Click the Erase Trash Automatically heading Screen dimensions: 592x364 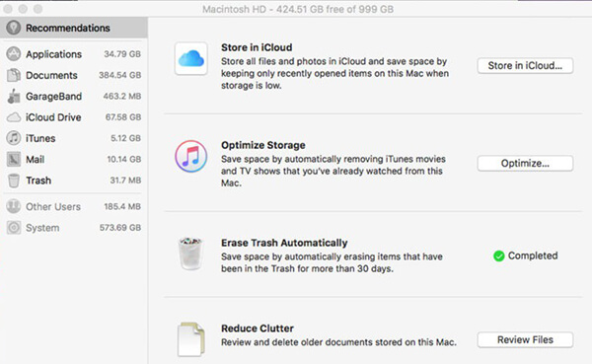tap(284, 243)
